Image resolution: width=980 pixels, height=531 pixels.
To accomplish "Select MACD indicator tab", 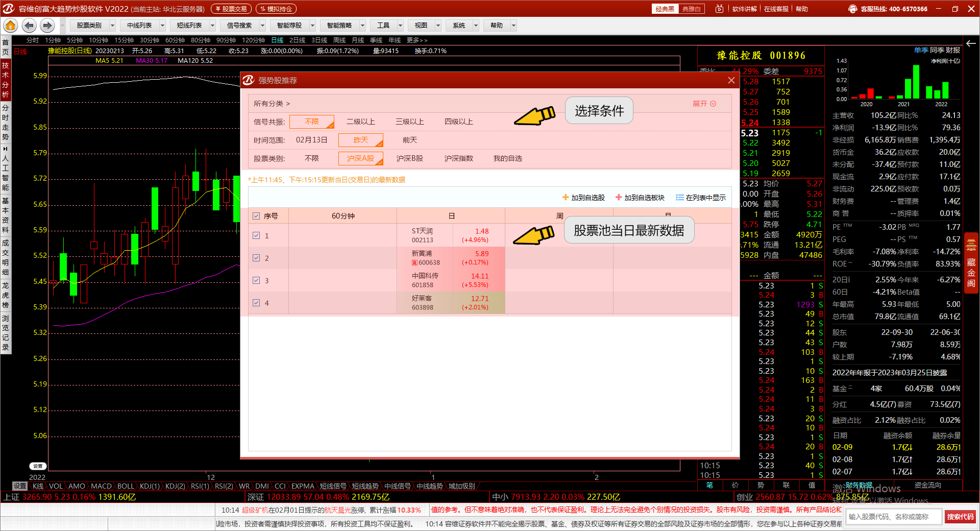I will (x=101, y=486).
